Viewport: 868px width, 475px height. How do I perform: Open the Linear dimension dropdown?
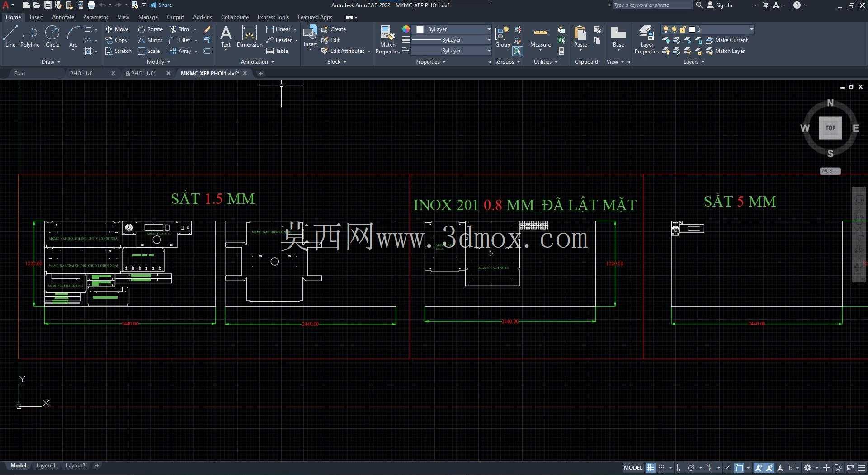click(295, 29)
